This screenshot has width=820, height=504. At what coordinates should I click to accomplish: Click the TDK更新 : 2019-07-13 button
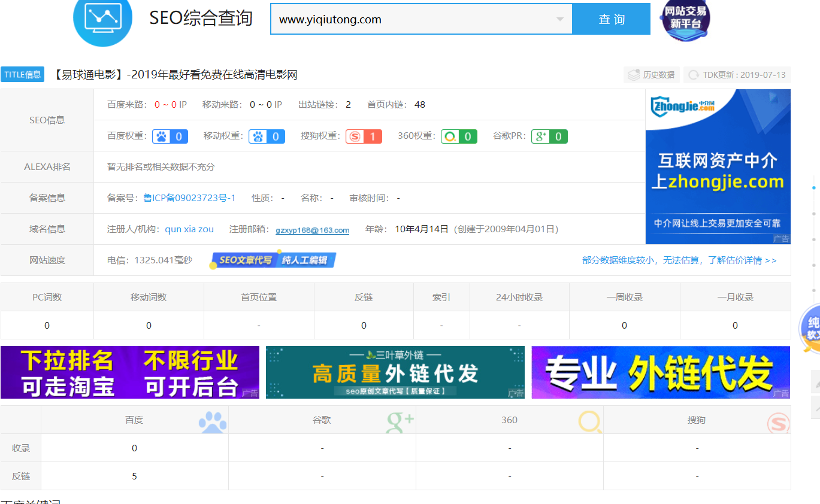click(x=737, y=75)
